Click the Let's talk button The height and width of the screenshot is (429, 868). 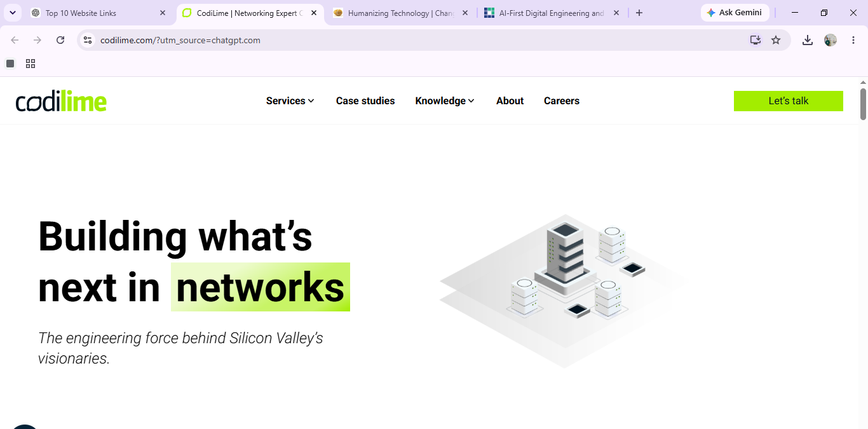click(789, 101)
